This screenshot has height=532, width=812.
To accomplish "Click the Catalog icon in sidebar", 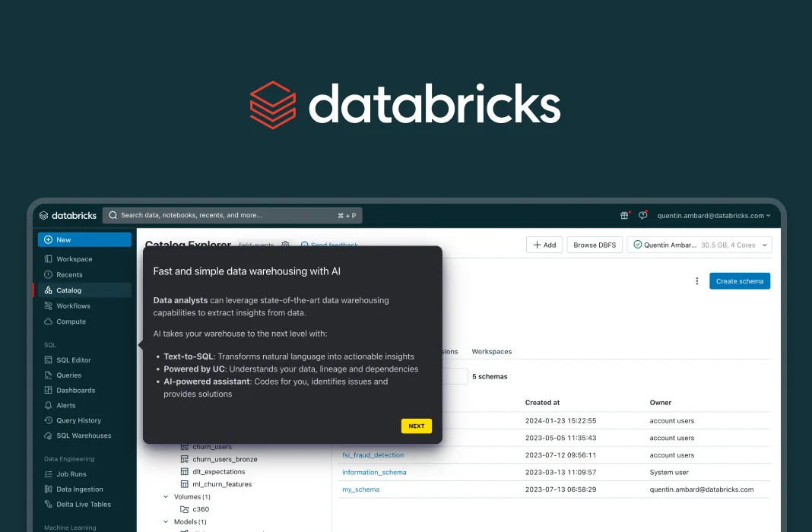I will (48, 290).
